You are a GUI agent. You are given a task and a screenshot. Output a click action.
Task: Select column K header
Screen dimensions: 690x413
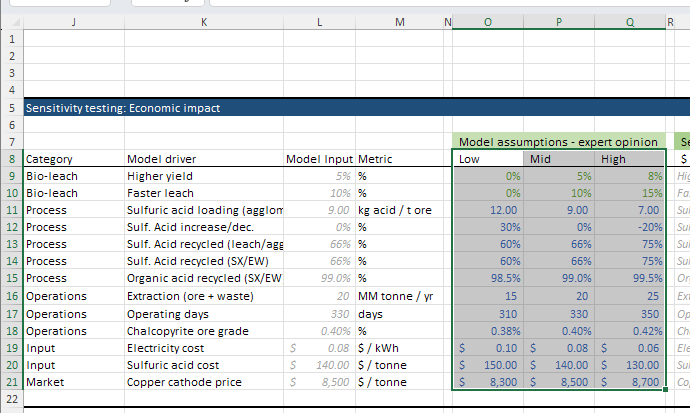(x=204, y=22)
